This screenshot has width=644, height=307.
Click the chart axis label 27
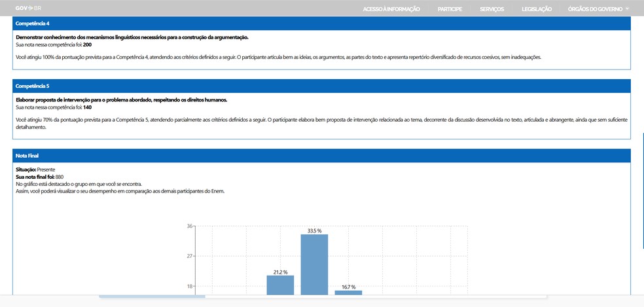pos(189,256)
